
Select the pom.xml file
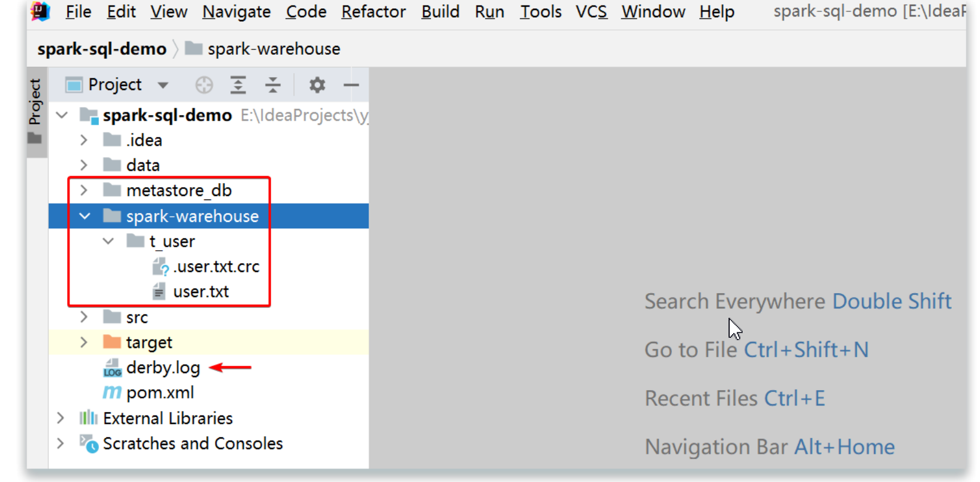(x=160, y=393)
